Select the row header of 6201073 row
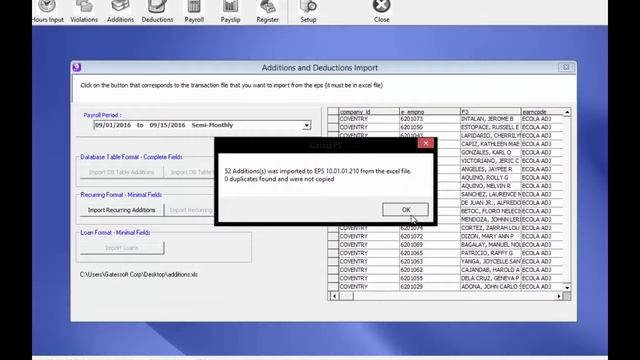Image resolution: width=640 pixels, height=360 pixels. click(x=333, y=119)
